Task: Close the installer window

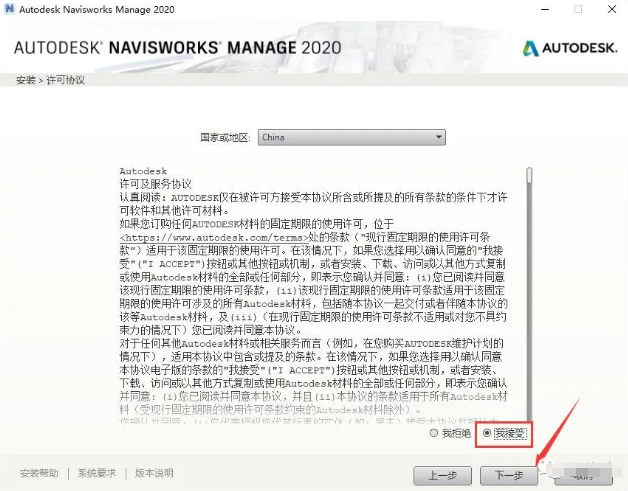Action: [612, 9]
